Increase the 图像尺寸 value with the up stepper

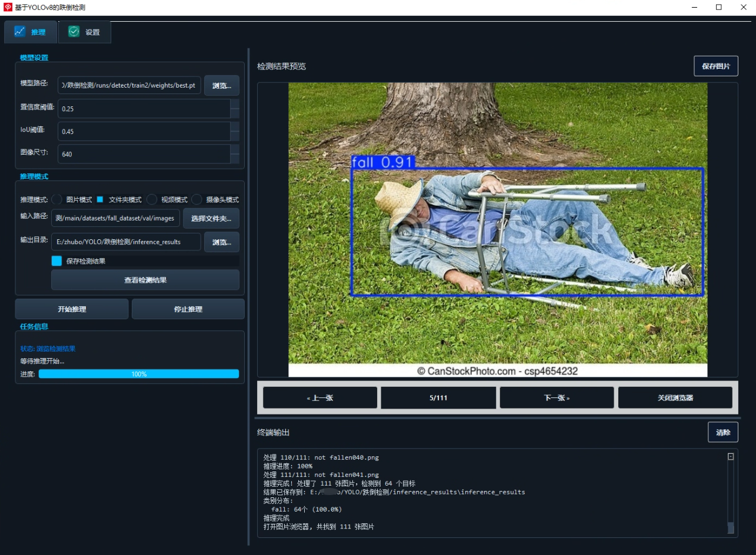pyautogui.click(x=235, y=149)
